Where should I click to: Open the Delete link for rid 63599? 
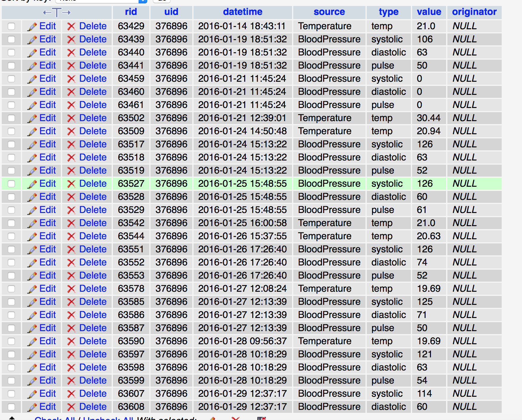coord(93,380)
